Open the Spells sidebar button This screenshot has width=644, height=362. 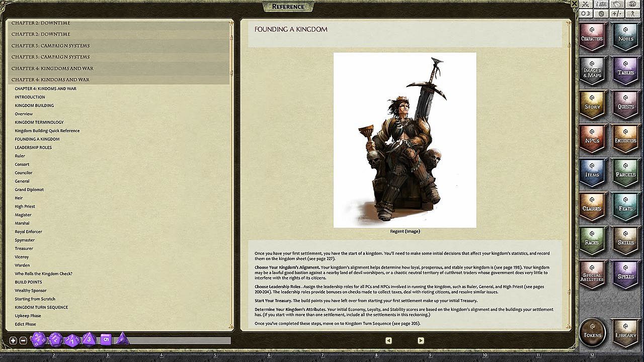click(626, 275)
